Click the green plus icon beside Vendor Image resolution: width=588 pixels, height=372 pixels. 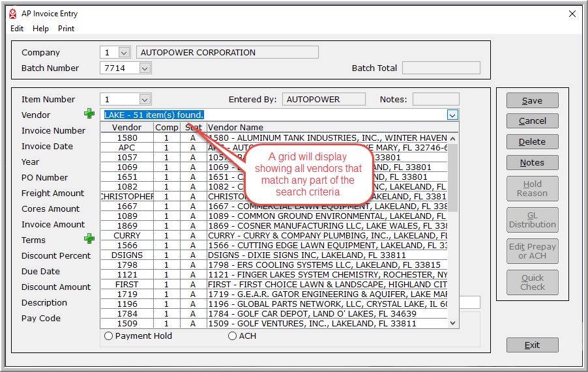(x=89, y=114)
